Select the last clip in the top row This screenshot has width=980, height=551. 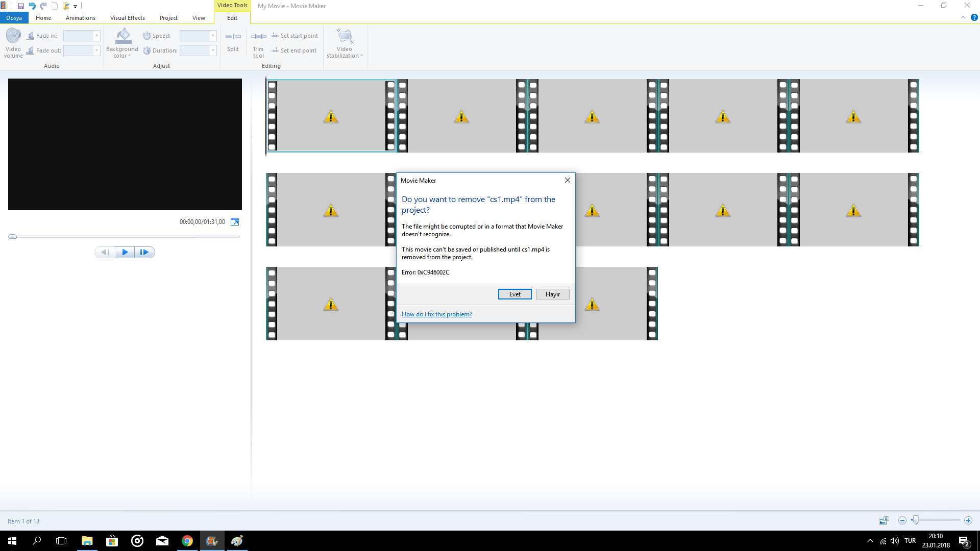[853, 116]
